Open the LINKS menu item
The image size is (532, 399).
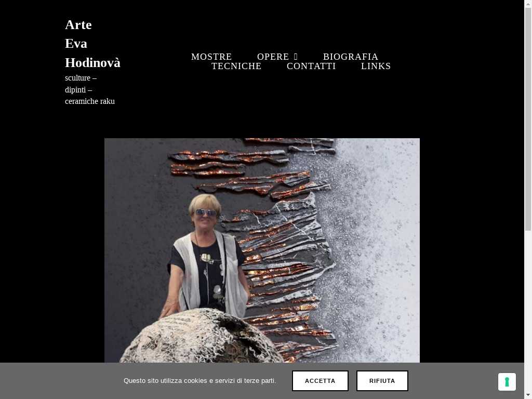(x=376, y=66)
